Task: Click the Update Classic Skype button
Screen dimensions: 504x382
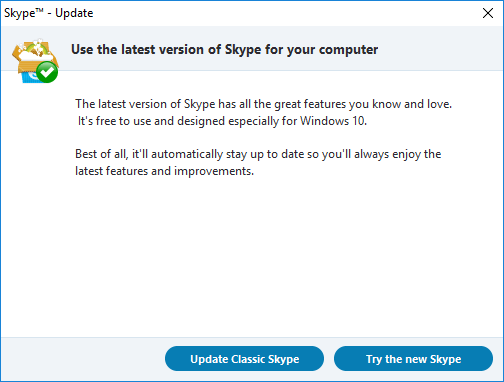Action: click(244, 359)
